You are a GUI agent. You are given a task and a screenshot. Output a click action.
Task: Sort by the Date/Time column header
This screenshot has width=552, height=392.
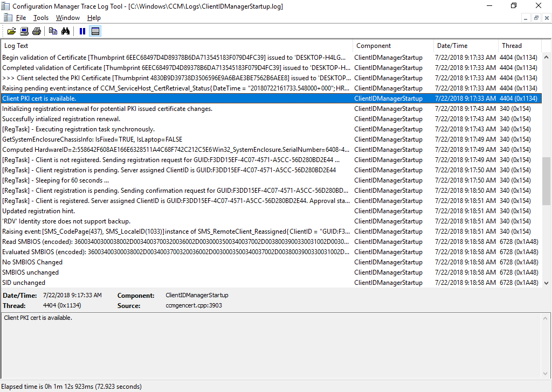(x=466, y=46)
